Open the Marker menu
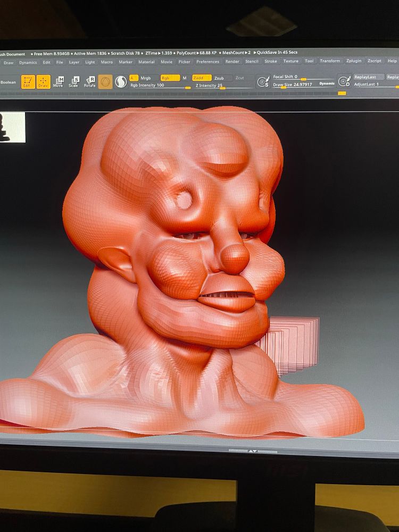This screenshot has height=532, width=399. pos(126,62)
